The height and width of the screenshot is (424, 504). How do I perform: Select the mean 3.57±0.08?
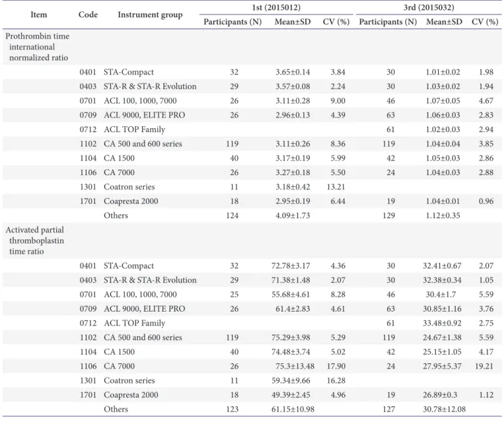click(292, 86)
